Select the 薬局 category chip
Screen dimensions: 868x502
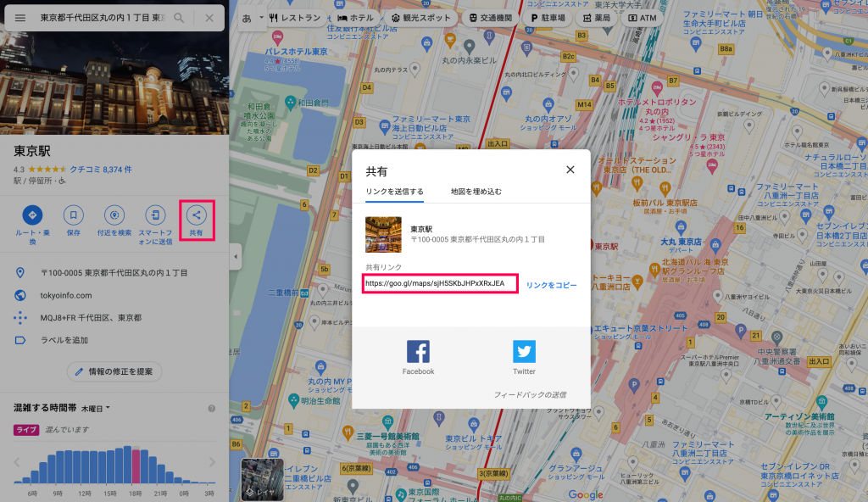click(597, 18)
